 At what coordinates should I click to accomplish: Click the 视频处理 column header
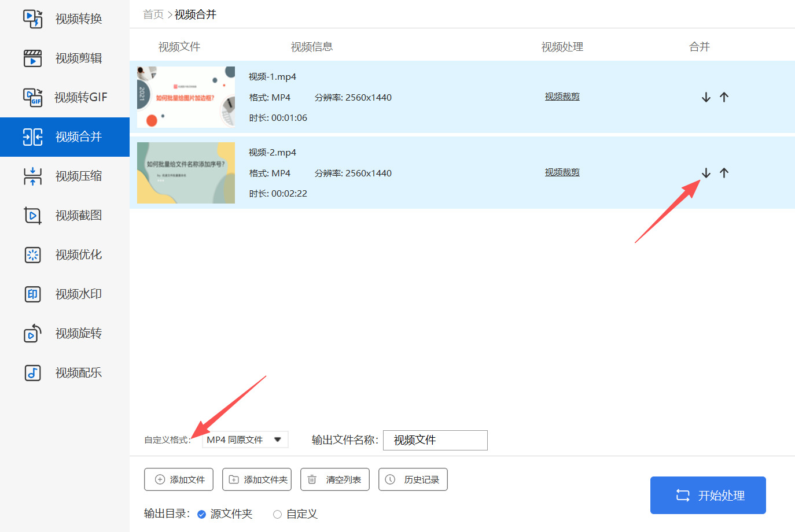pyautogui.click(x=562, y=47)
